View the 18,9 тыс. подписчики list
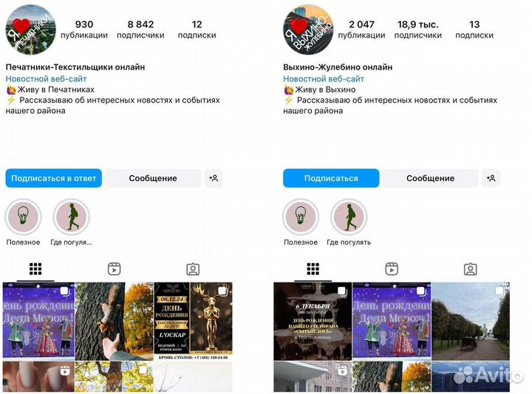This screenshot has height=394, width=532. (x=418, y=30)
